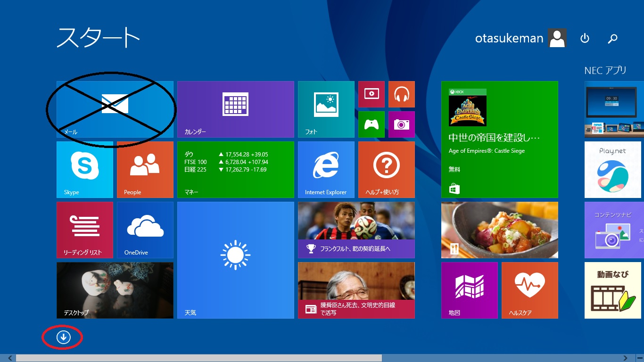Open the OneDrive tile
644x362 pixels.
[x=145, y=230]
